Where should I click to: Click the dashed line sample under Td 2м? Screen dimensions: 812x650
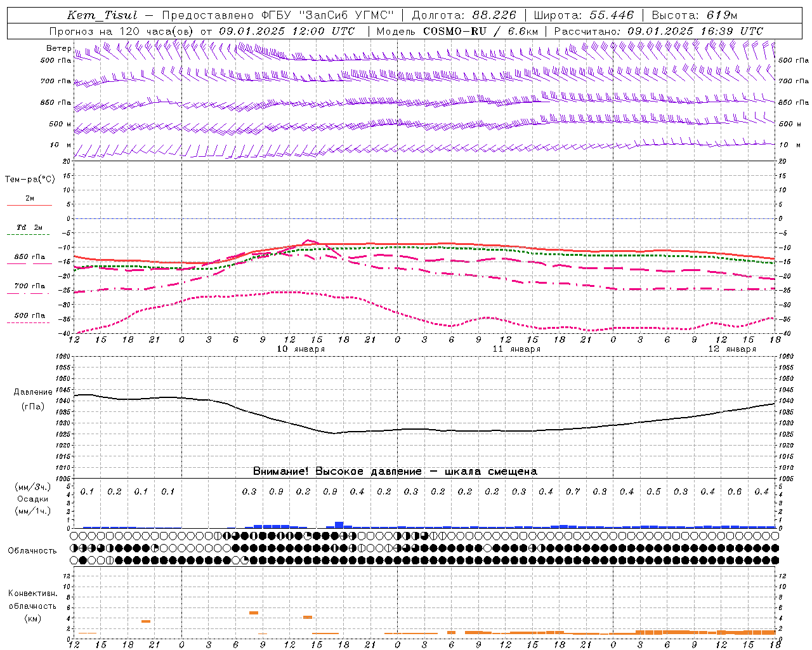(x=29, y=235)
